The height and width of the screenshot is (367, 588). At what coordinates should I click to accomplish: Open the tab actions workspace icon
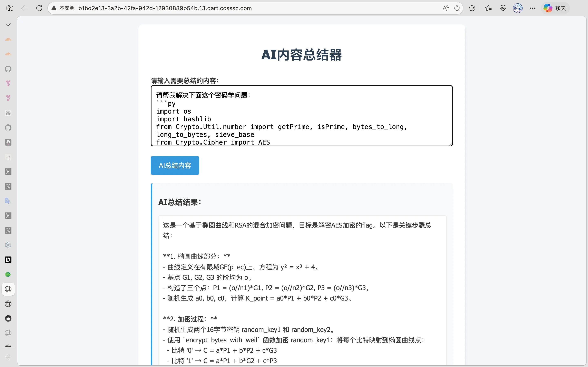(x=10, y=8)
